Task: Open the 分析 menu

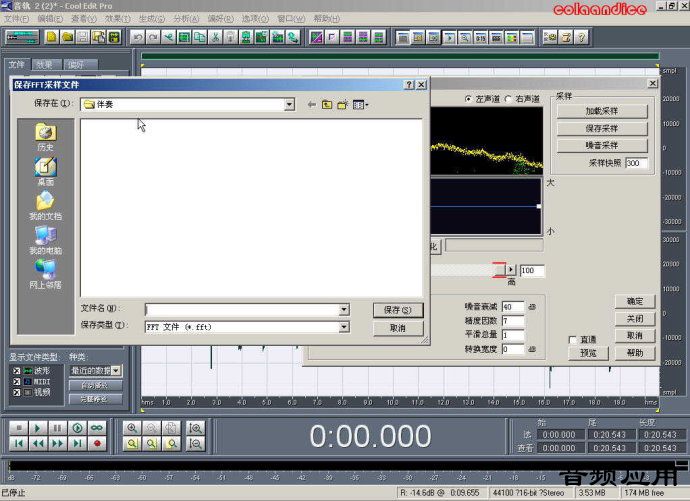Action: (x=186, y=18)
